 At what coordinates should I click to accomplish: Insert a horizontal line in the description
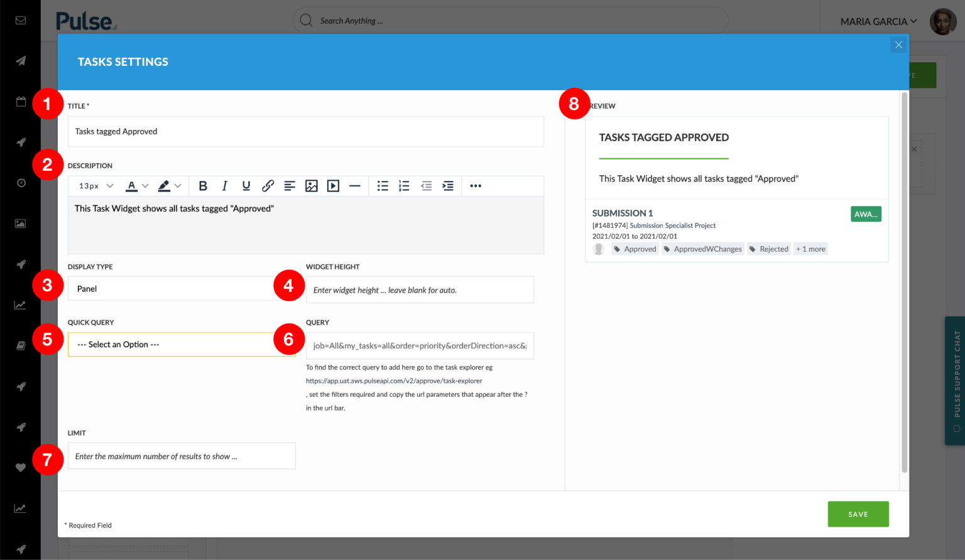(x=355, y=185)
